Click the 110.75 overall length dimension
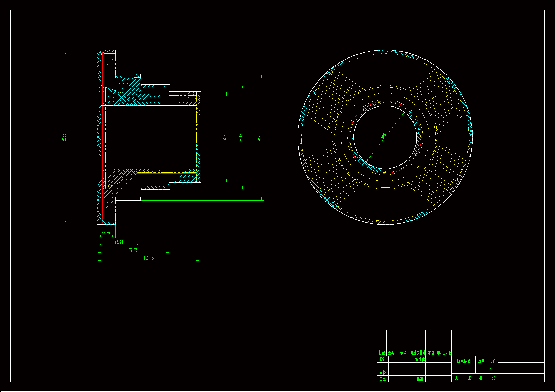The height and width of the screenshot is (392, 555). [148, 258]
